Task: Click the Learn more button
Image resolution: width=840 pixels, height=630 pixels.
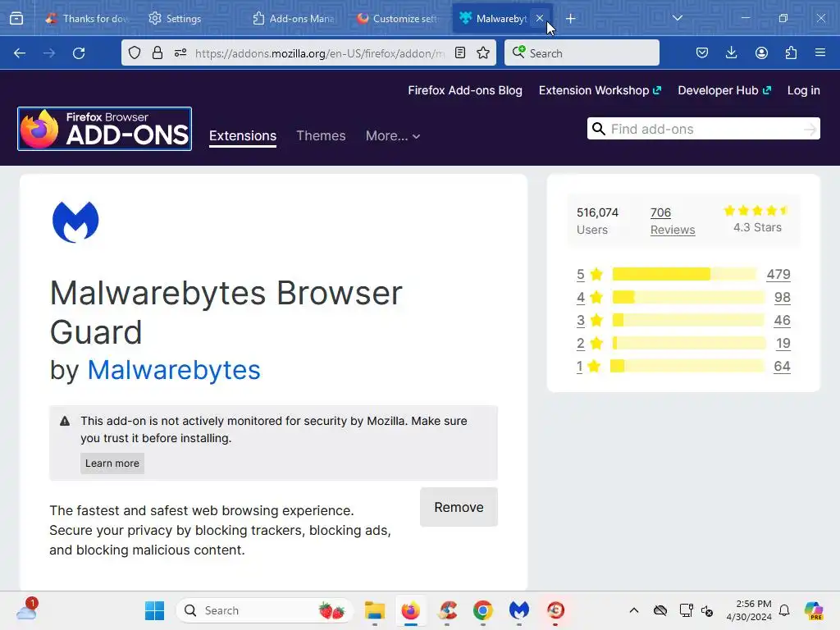Action: (112, 463)
